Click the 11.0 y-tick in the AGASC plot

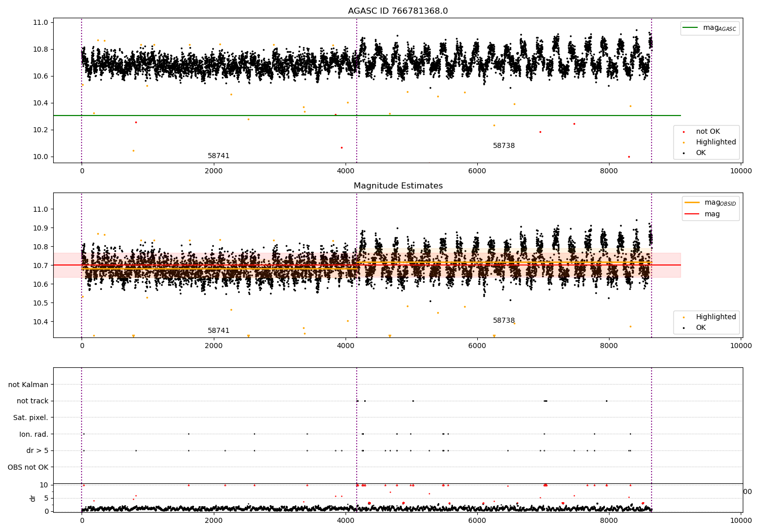(x=41, y=23)
